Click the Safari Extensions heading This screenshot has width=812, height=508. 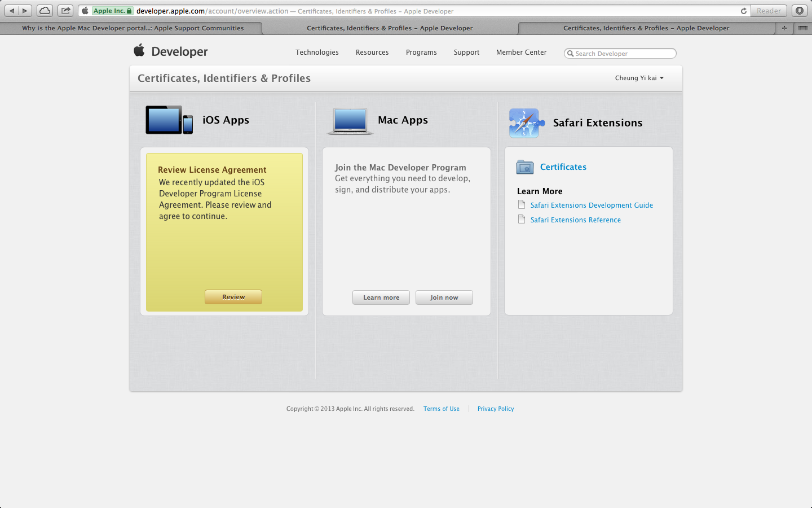click(x=598, y=122)
